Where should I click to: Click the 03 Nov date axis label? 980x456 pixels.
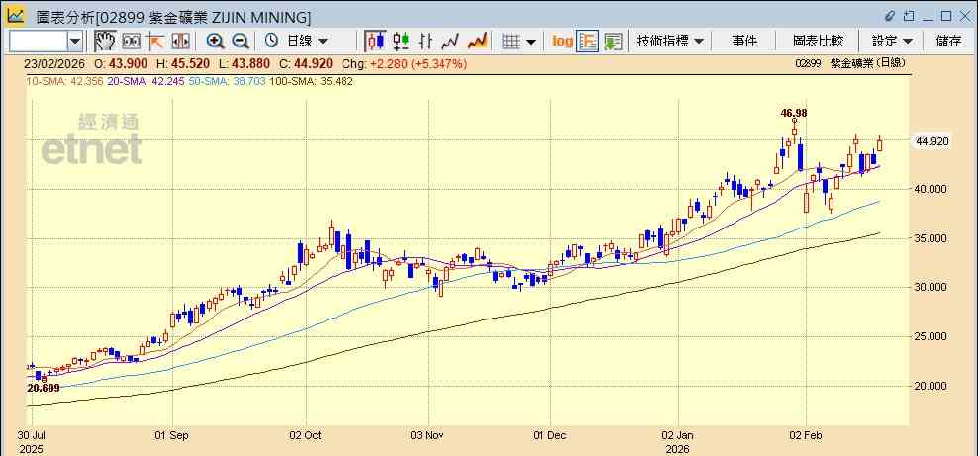(x=428, y=435)
